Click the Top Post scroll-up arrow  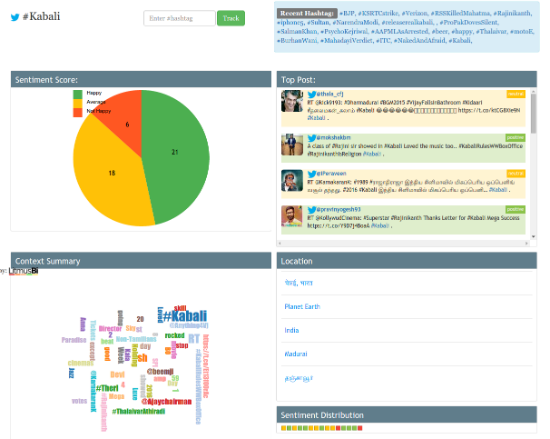534,92
